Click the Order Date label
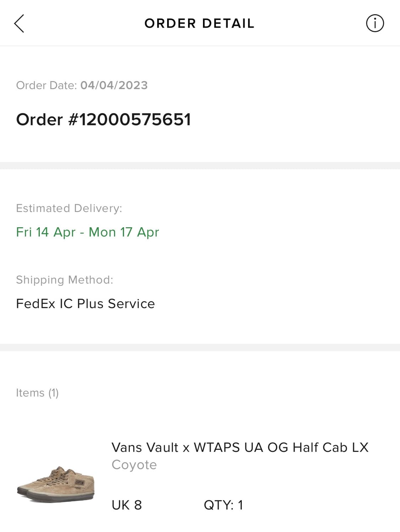 point(46,85)
